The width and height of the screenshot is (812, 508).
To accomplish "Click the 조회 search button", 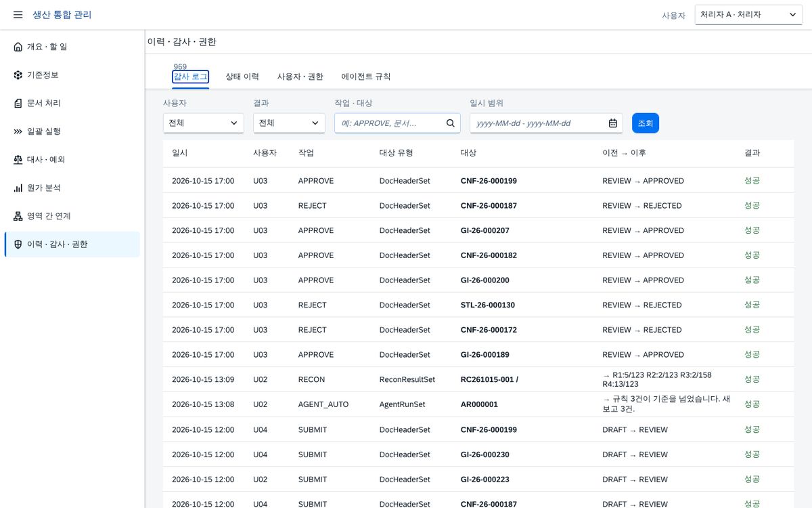I will point(646,123).
